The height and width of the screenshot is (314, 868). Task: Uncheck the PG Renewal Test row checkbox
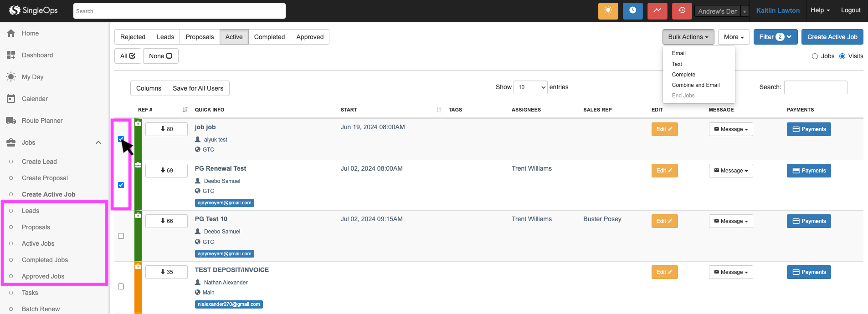pyautogui.click(x=121, y=185)
